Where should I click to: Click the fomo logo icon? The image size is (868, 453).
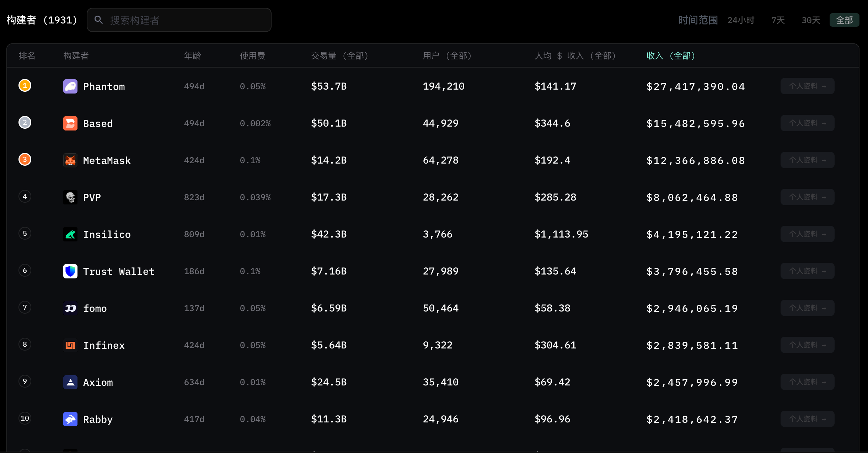[x=70, y=308]
